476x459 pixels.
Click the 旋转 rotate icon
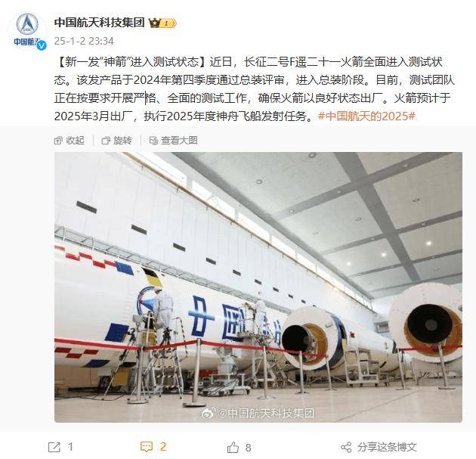(106, 141)
